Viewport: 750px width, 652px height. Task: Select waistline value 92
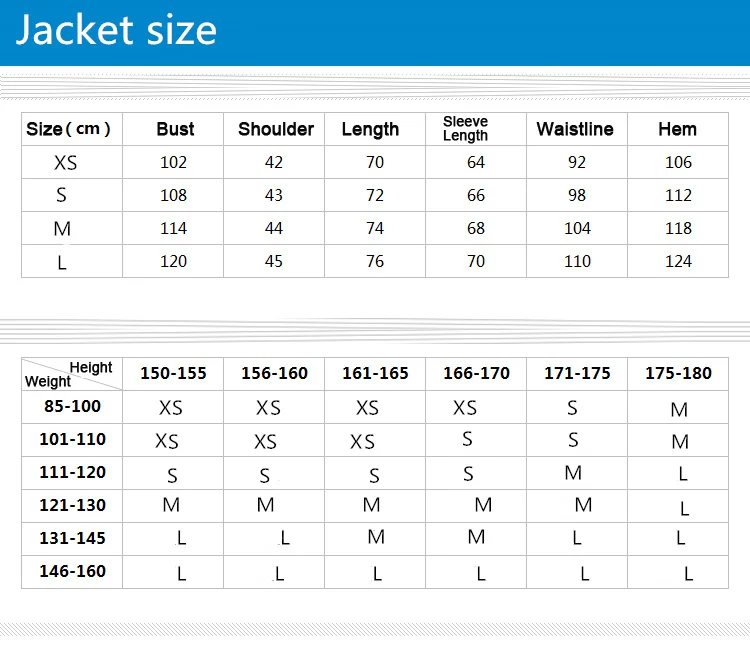pyautogui.click(x=577, y=162)
